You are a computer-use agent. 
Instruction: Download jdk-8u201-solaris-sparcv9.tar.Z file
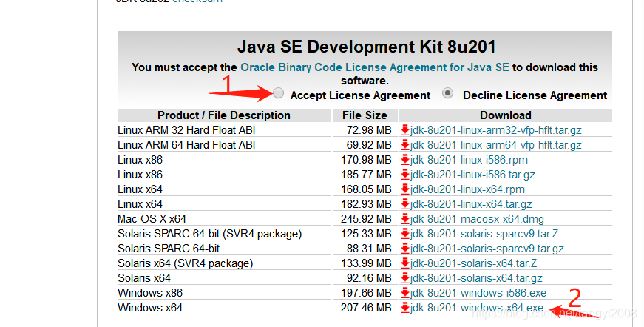tap(484, 234)
